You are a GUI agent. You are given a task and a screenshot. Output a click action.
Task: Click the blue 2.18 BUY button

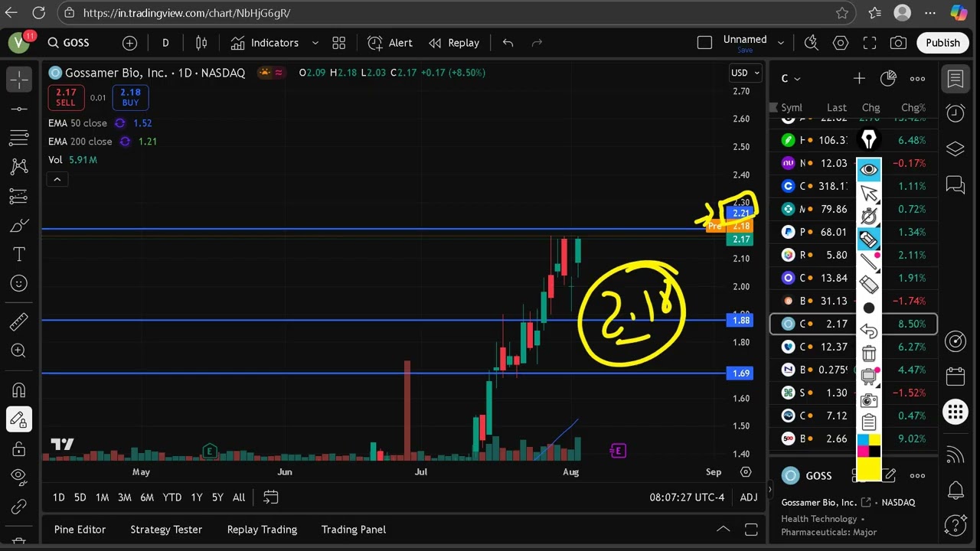pos(130,97)
